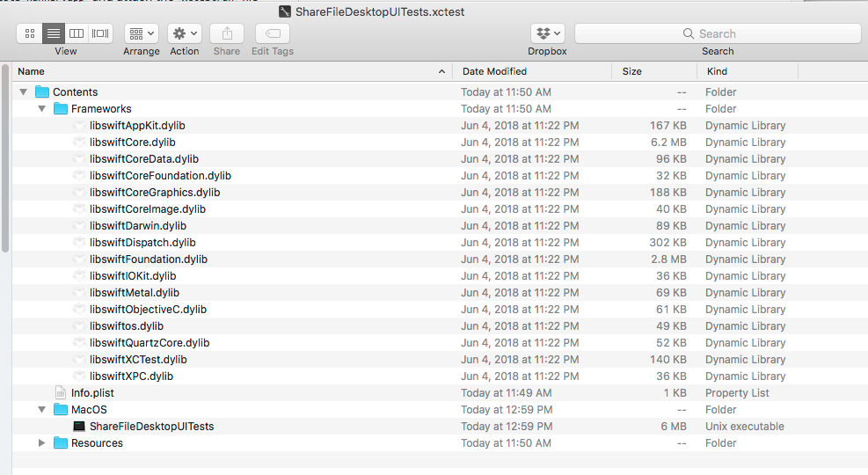Sort by the Name column header
This screenshot has width=868, height=475.
pos(231,71)
